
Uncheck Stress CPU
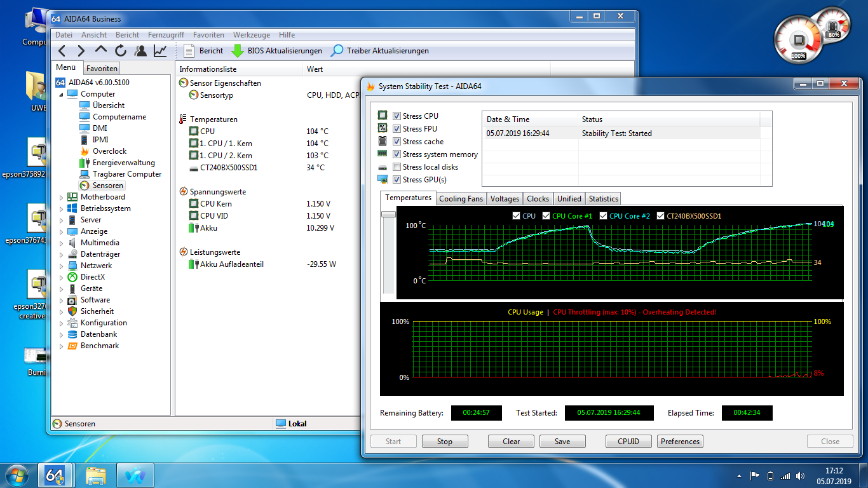[397, 116]
